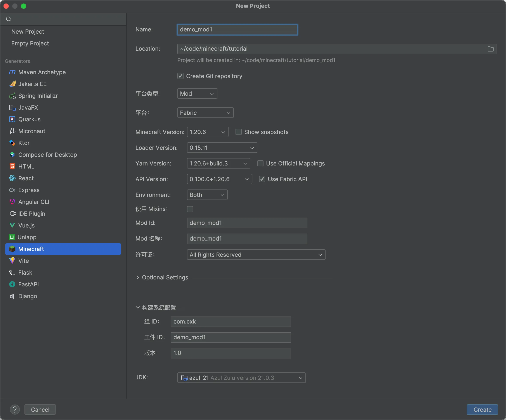Click the Cancel button
Viewport: 506px width, 420px height.
(x=40, y=409)
